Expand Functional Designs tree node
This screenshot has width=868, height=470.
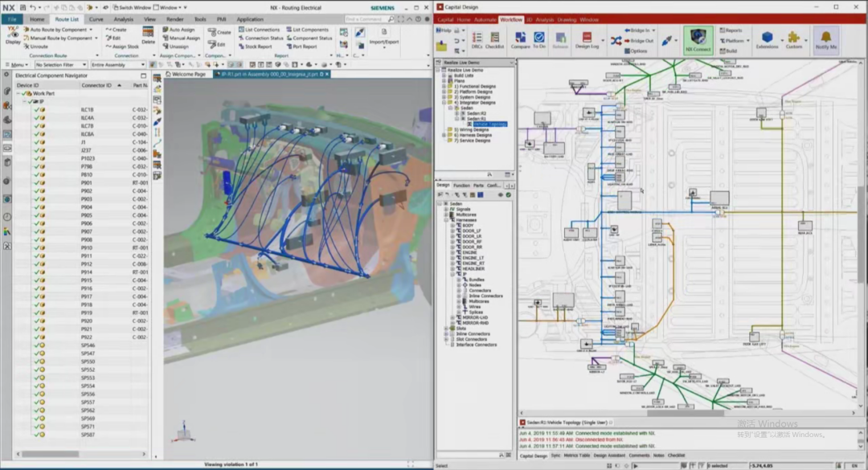(x=444, y=86)
